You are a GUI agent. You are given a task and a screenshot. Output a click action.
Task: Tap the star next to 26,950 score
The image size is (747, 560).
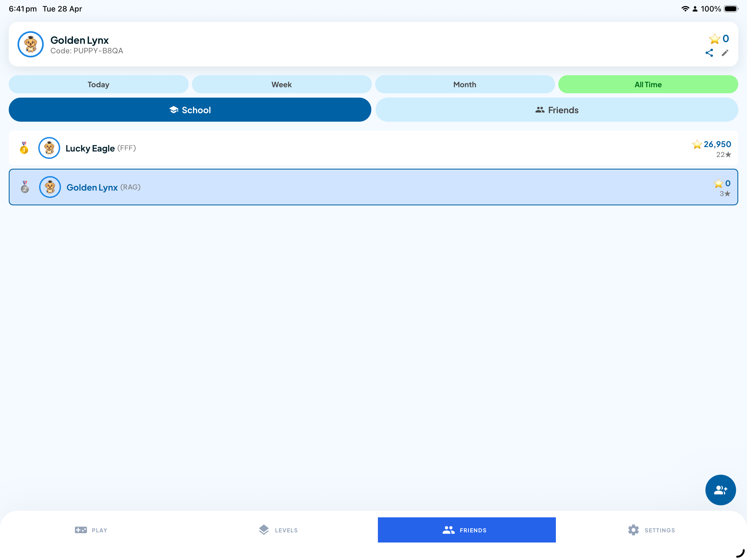pyautogui.click(x=697, y=145)
